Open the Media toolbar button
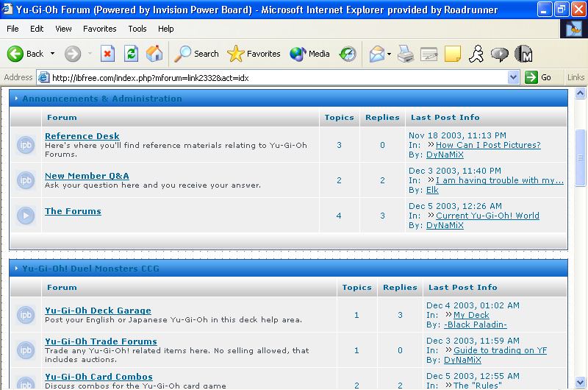The image size is (588, 390). pos(309,54)
